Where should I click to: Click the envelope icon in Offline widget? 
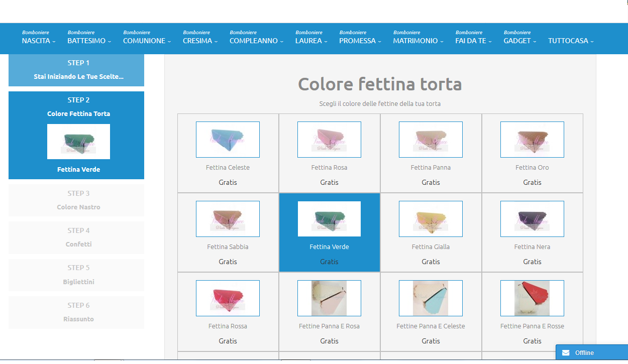click(x=566, y=352)
